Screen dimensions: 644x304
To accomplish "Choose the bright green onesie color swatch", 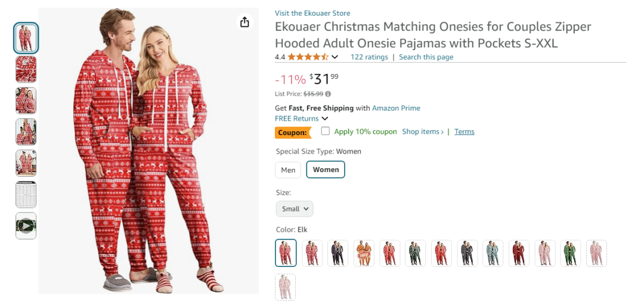I will [571, 253].
